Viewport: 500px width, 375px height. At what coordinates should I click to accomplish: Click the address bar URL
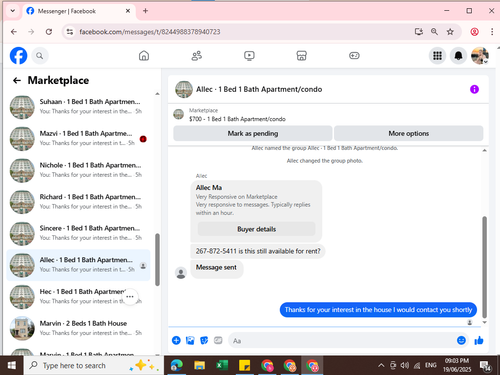click(150, 32)
